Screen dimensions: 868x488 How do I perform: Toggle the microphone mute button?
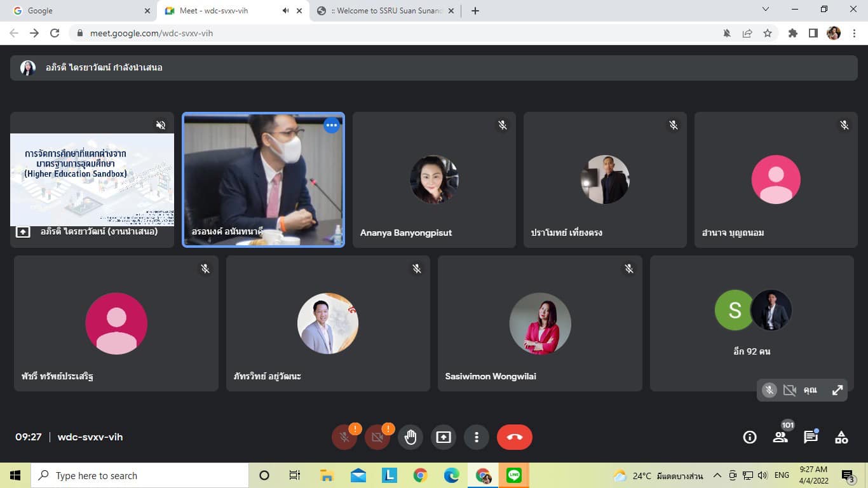pos(344,437)
